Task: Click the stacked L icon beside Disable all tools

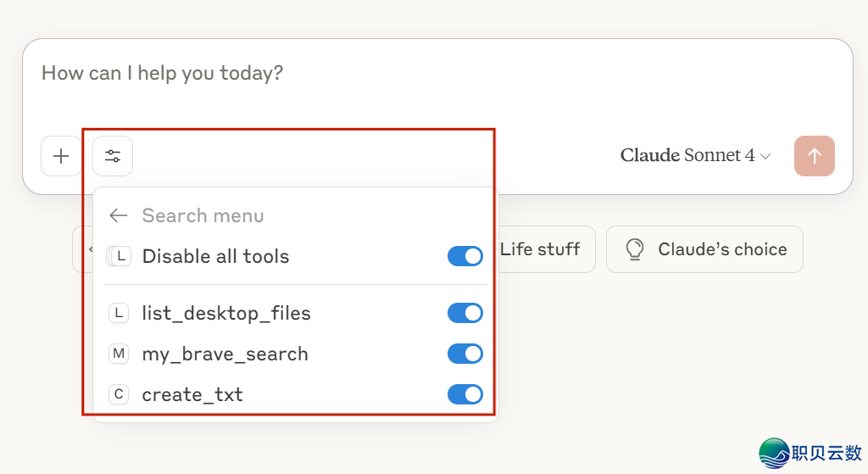Action: [x=119, y=256]
